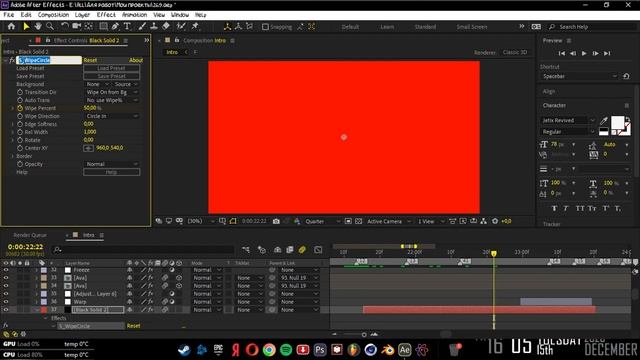The image size is (640, 360).
Task: Select the Selection arrow tool
Action: tap(26, 27)
